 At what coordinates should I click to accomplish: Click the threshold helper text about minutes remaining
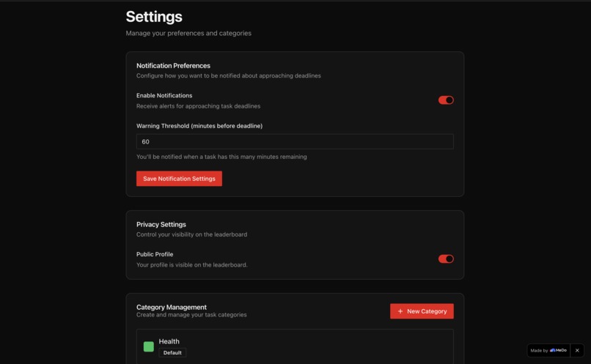point(221,157)
